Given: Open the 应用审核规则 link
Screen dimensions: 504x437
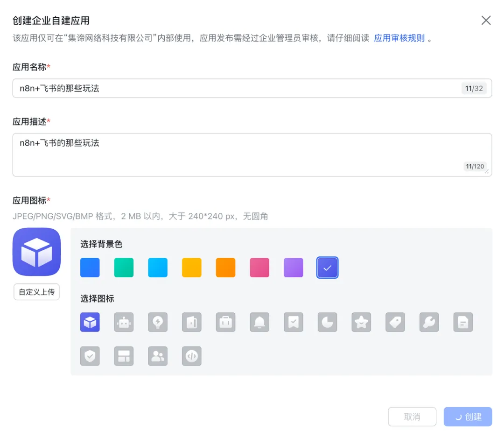Looking at the screenshot, I should coord(399,38).
